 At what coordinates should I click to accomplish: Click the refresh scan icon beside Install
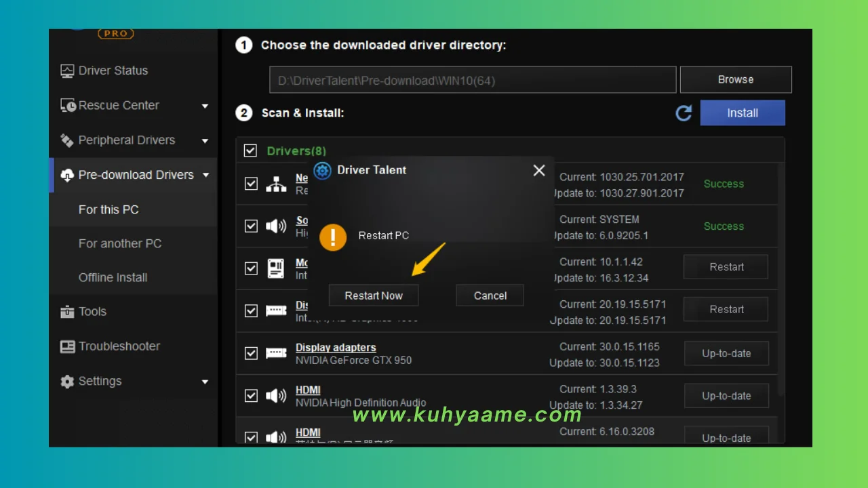tap(684, 113)
